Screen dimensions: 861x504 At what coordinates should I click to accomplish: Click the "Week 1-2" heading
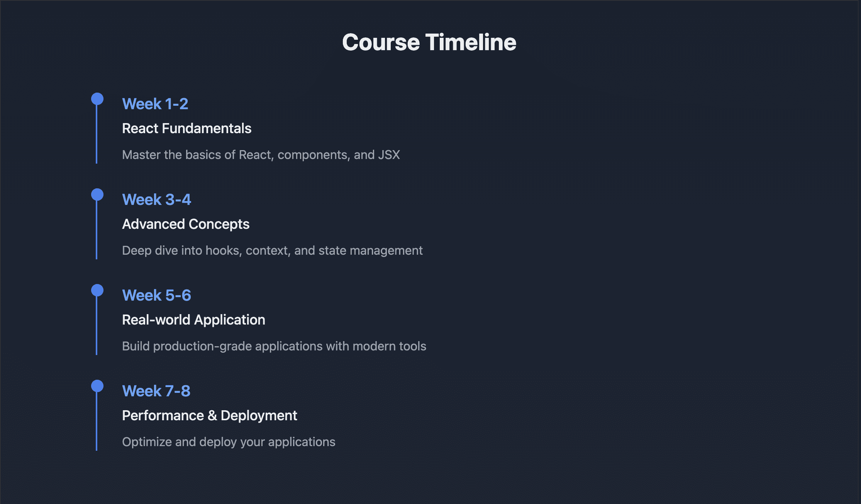point(155,104)
